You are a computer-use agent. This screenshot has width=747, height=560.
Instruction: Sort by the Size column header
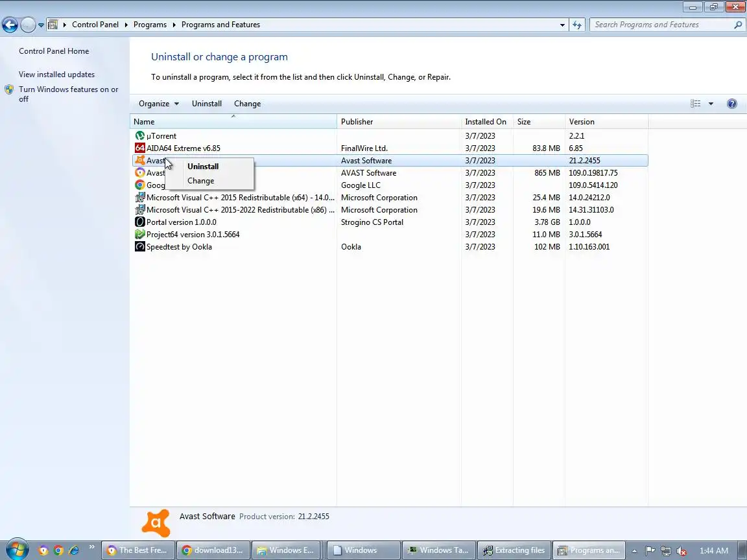point(539,122)
